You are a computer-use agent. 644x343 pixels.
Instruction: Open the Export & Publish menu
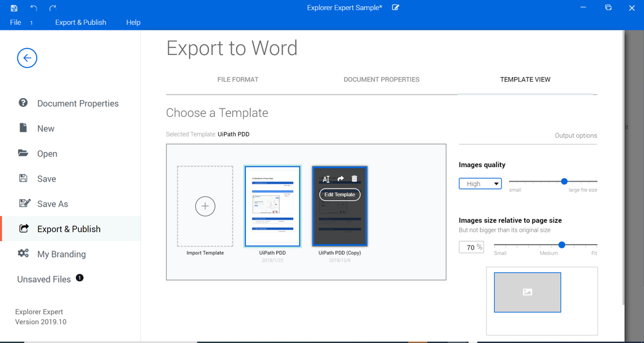[x=81, y=22]
